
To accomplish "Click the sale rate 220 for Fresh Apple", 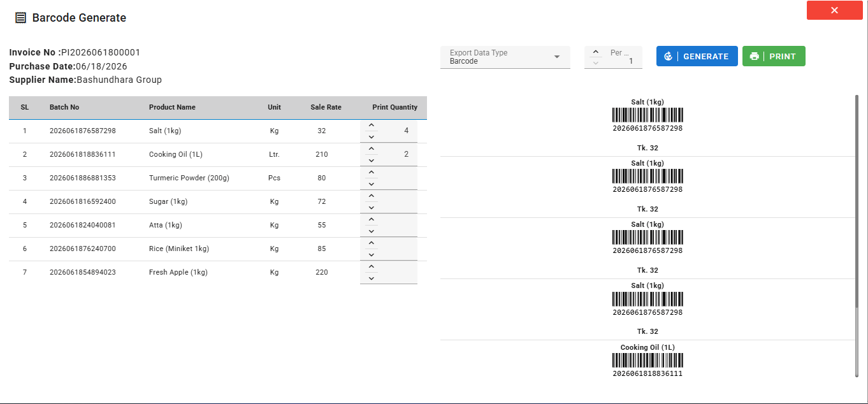I will (x=322, y=272).
